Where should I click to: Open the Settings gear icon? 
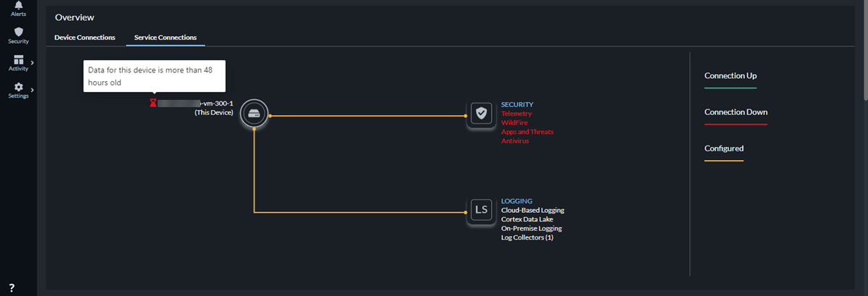click(18, 87)
